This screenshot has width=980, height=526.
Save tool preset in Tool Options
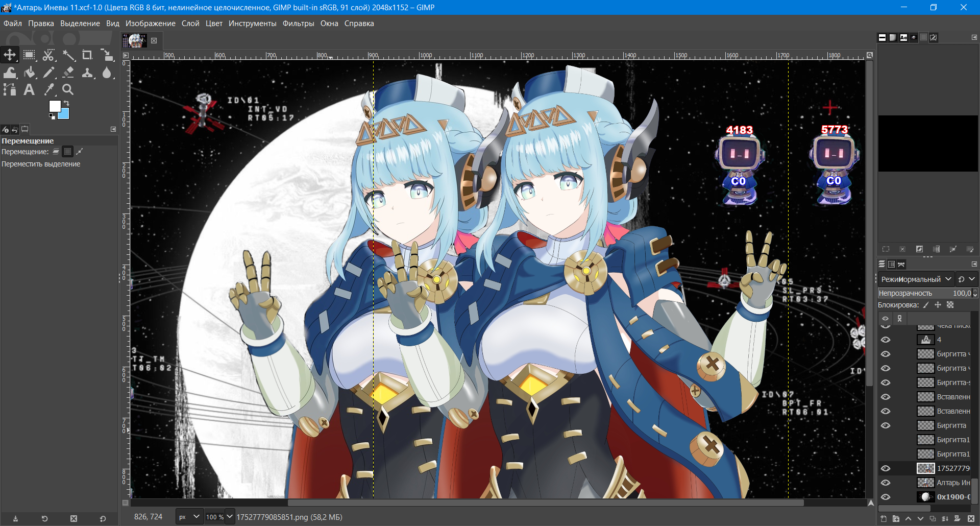(15, 518)
